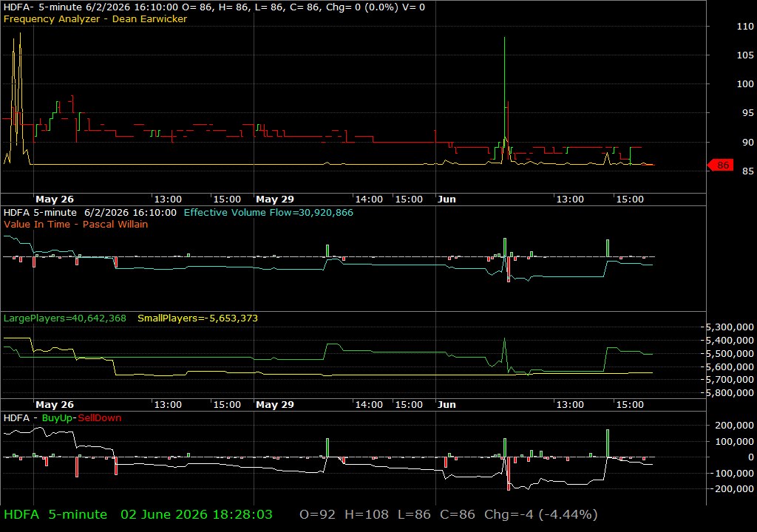
Task: Select the Frequency Analyzer - Dean Earwicker label
Action: coord(95,18)
